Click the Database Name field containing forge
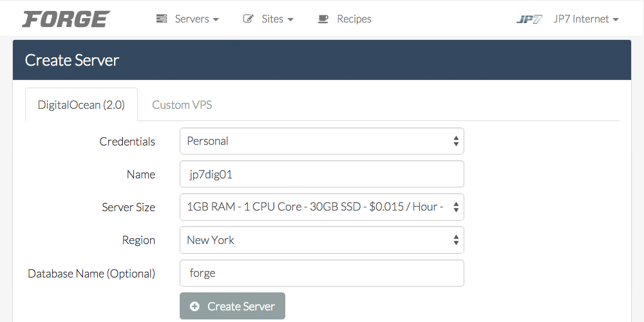The height and width of the screenshot is (322, 644). [322, 273]
